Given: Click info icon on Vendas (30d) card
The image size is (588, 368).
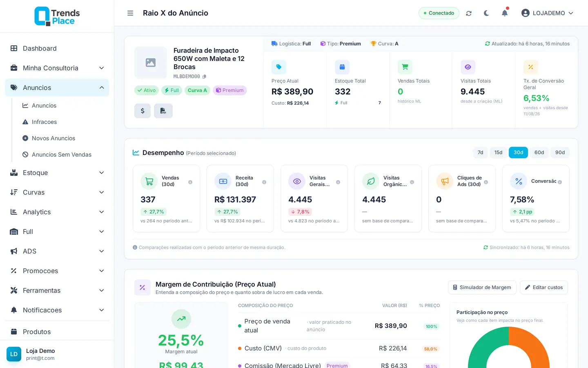Looking at the screenshot, I should (x=190, y=182).
